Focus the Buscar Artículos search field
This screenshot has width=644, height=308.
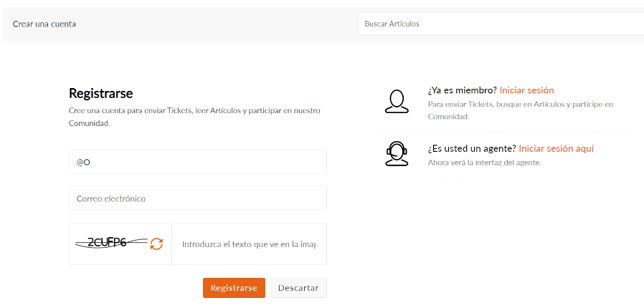(501, 24)
